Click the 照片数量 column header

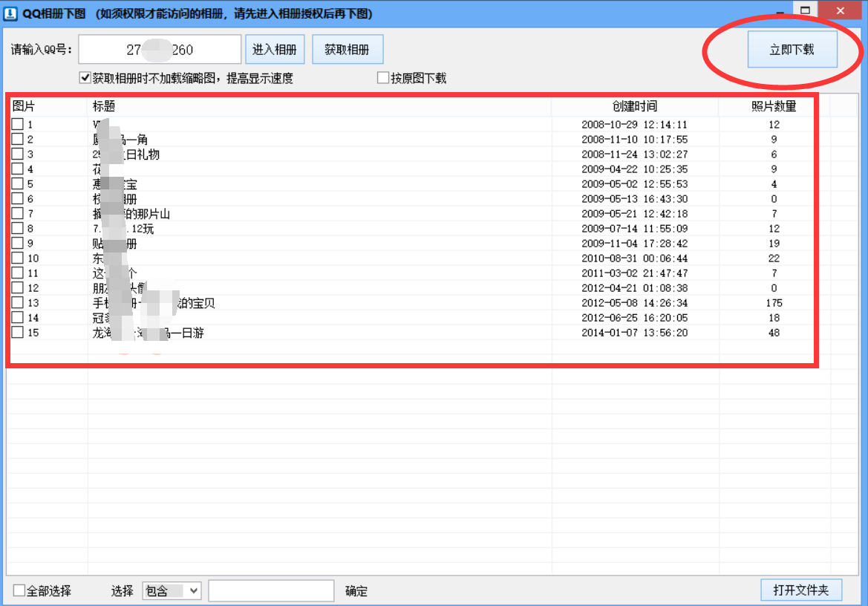[774, 106]
